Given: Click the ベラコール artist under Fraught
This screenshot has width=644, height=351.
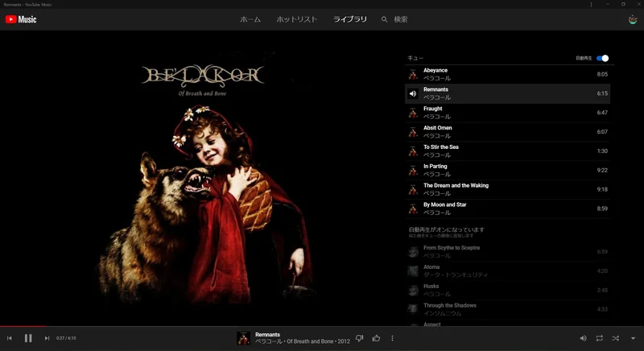Looking at the screenshot, I should (x=437, y=117).
